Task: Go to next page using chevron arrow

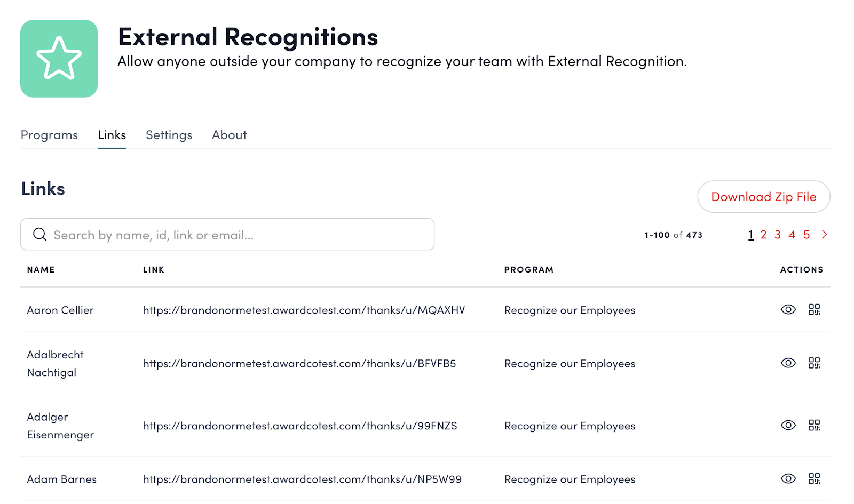Action: [824, 235]
